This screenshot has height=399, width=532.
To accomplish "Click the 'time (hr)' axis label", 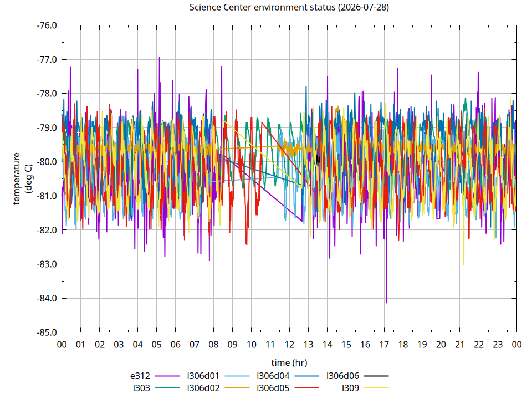I will click(289, 362).
